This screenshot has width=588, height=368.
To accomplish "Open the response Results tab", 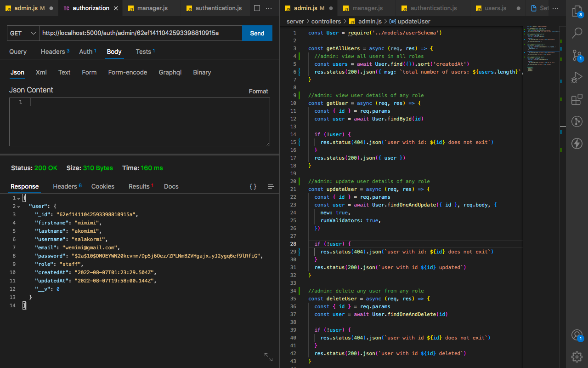I will (x=141, y=186).
